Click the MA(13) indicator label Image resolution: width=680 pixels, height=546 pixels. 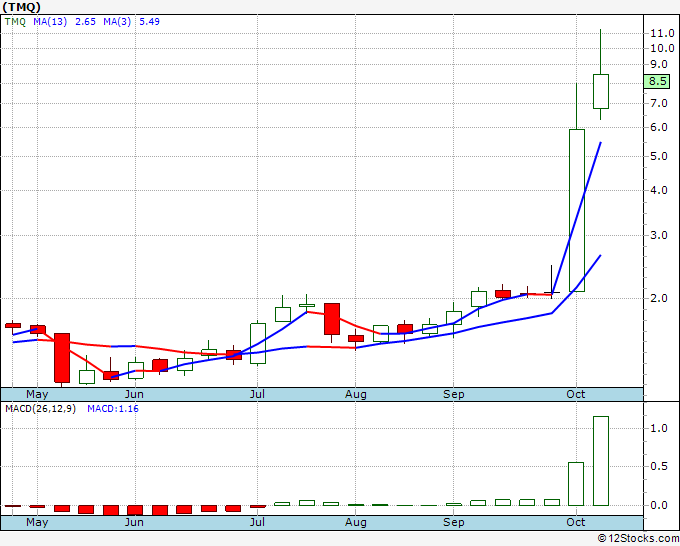[50, 22]
